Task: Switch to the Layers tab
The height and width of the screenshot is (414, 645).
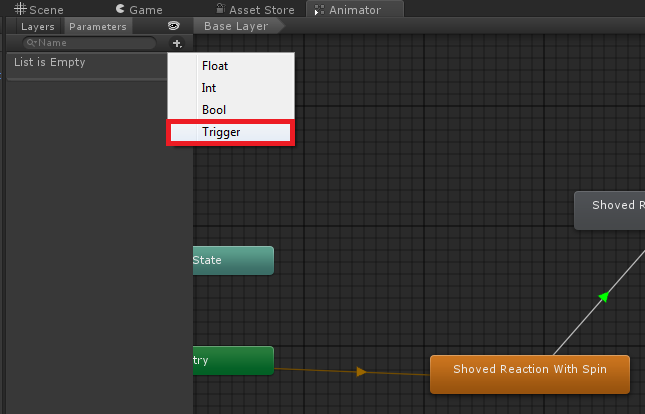Action: (x=37, y=26)
